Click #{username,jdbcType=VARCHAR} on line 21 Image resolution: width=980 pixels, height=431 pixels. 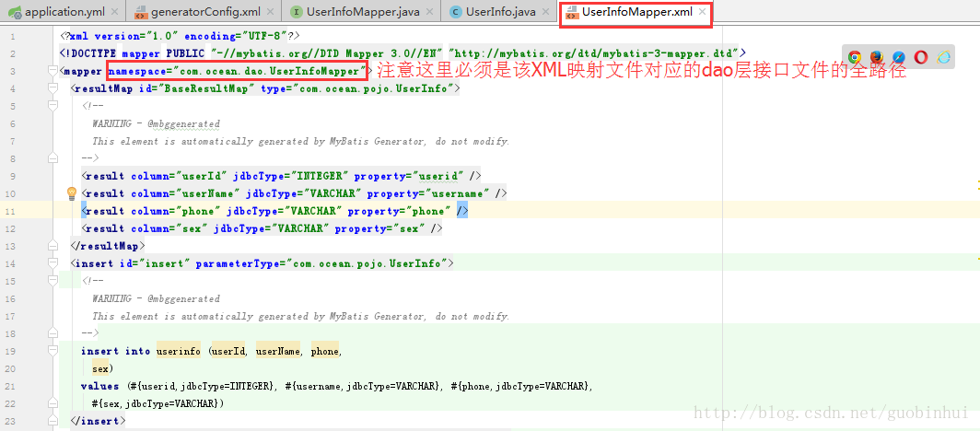point(365,386)
